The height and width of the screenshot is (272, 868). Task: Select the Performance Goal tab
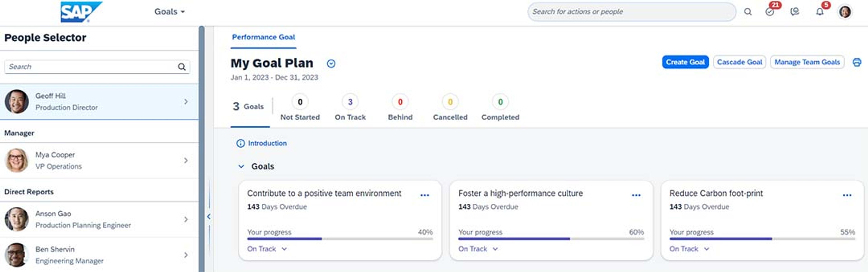[x=263, y=37]
